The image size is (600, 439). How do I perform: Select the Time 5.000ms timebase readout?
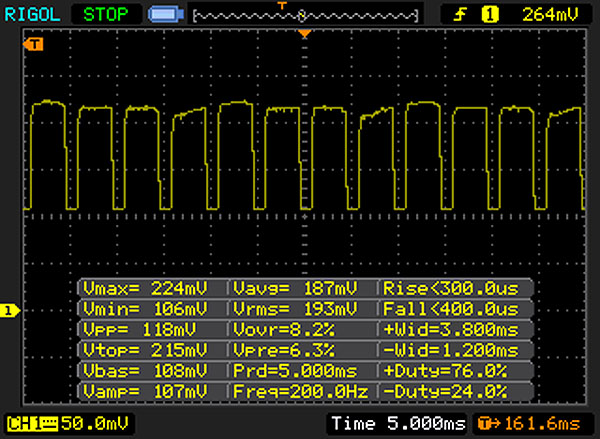398,424
